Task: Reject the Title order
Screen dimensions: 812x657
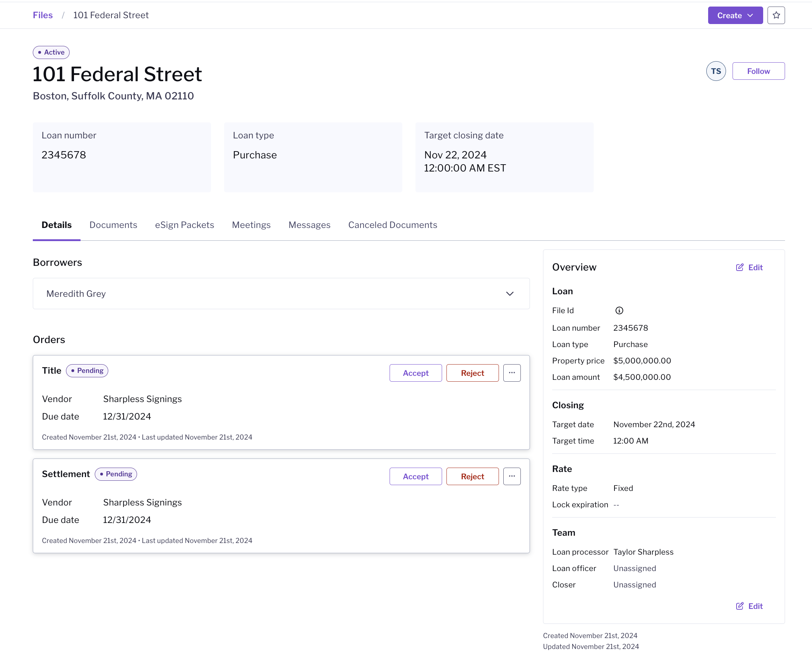Action: [472, 373]
